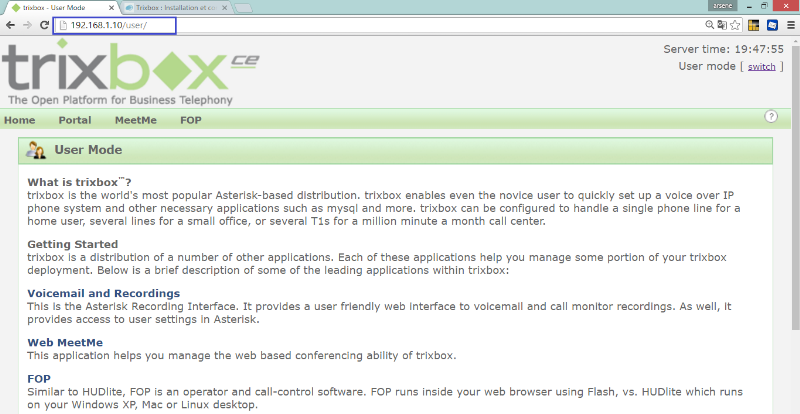The image size is (800, 414).
Task: Switch to the Trixbox : Installation tab
Action: [176, 8]
